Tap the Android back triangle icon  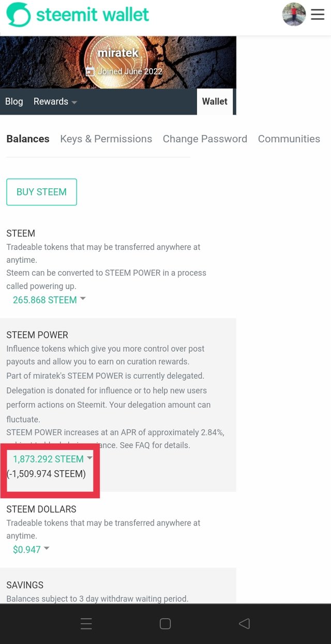click(x=244, y=624)
